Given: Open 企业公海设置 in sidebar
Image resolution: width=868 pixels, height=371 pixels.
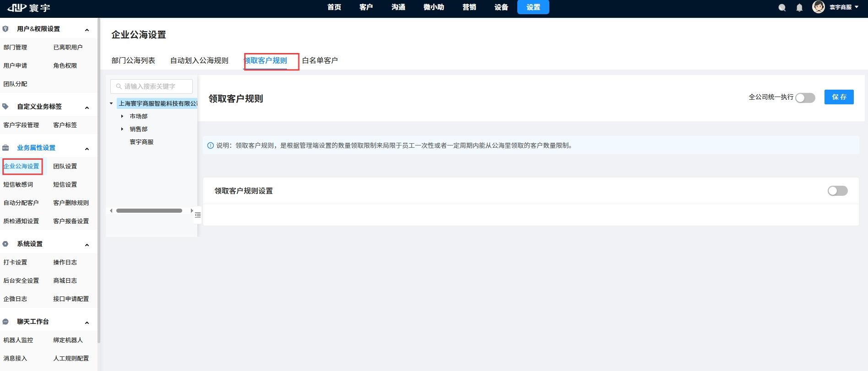Looking at the screenshot, I should tap(21, 166).
